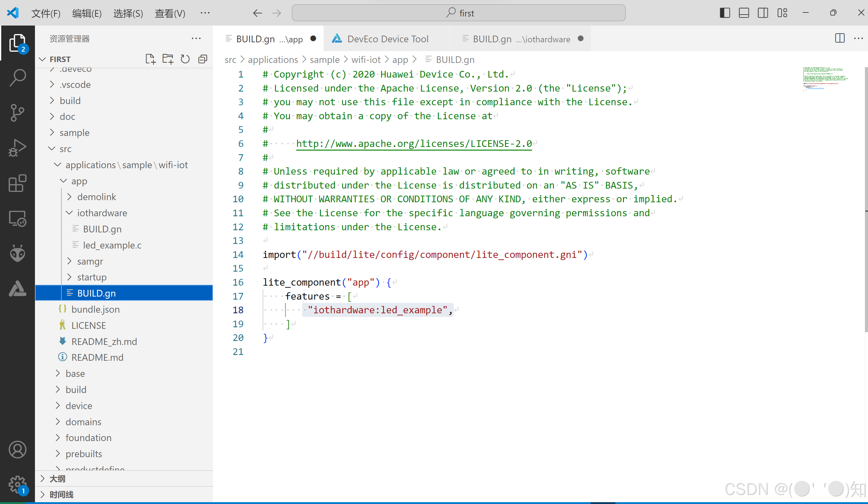Toggle the primary side bar visibility
The width and height of the screenshot is (868, 504).
(x=725, y=13)
